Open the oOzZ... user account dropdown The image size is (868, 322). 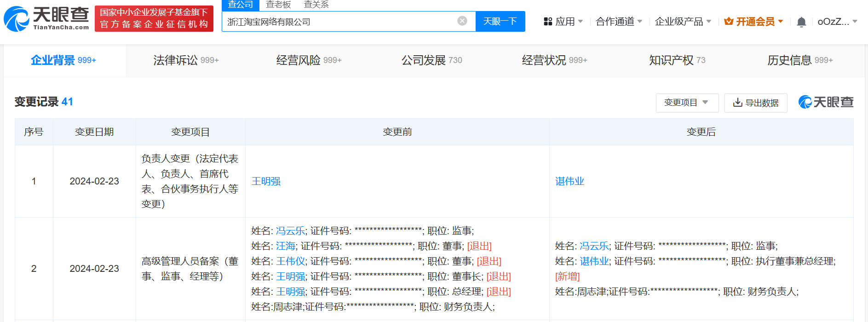[x=837, y=22]
